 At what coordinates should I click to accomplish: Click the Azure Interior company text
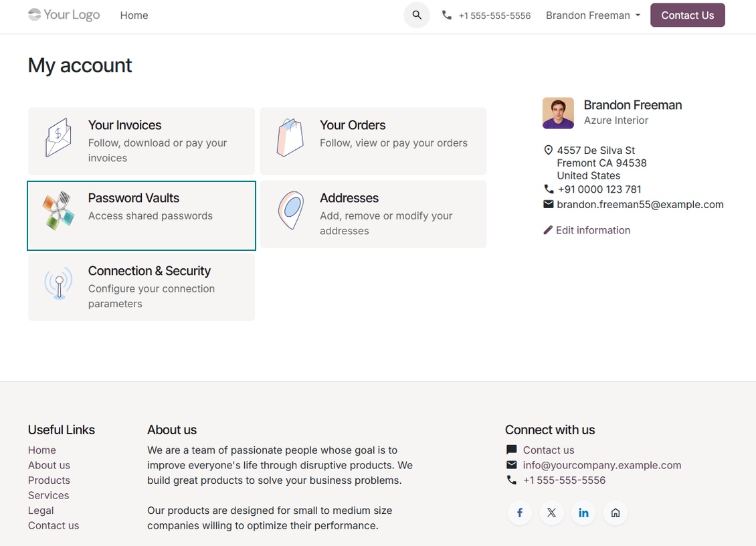click(616, 120)
